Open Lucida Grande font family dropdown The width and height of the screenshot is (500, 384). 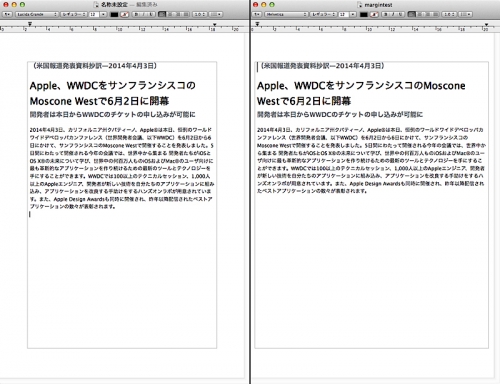[x=37, y=14]
